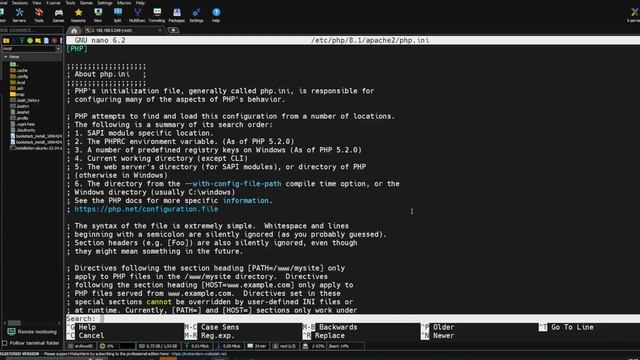Click the nano 'Case Sens' shortcut label
Viewport: 640px width, 360px height.
220,327
